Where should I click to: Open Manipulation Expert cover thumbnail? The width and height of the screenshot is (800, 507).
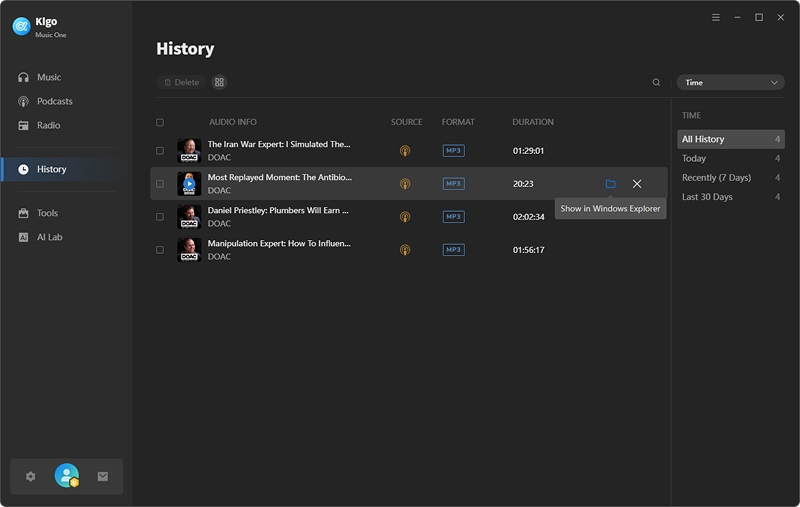click(x=189, y=250)
